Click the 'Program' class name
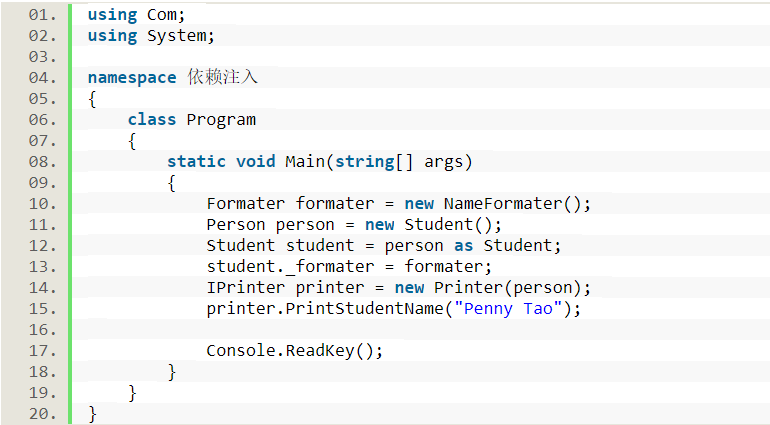The width and height of the screenshot is (770, 425). point(221,120)
